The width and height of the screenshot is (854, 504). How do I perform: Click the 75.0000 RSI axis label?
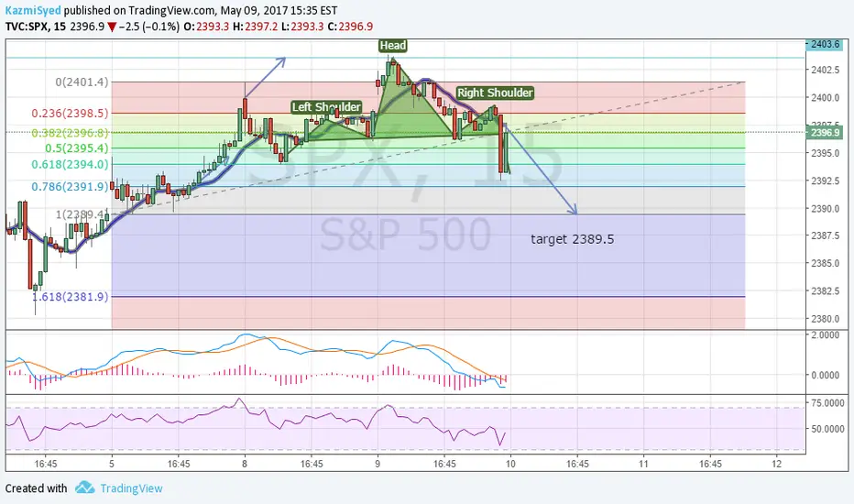tap(827, 403)
